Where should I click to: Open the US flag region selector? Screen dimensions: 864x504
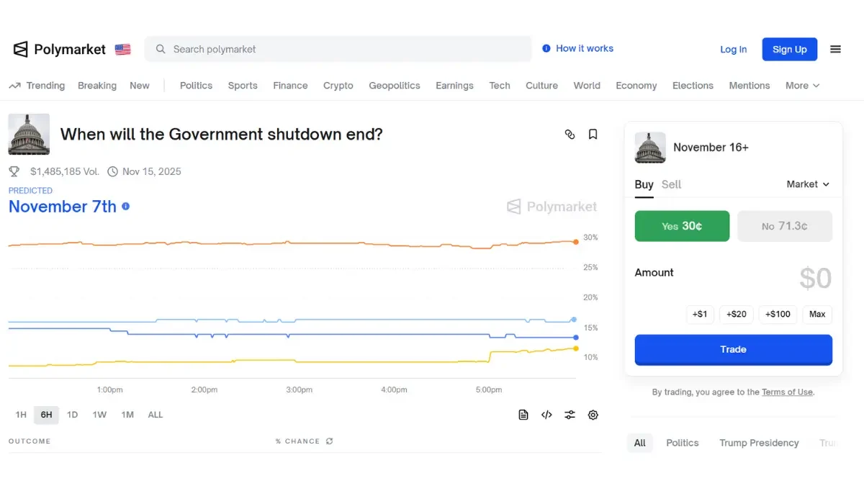[x=123, y=50]
